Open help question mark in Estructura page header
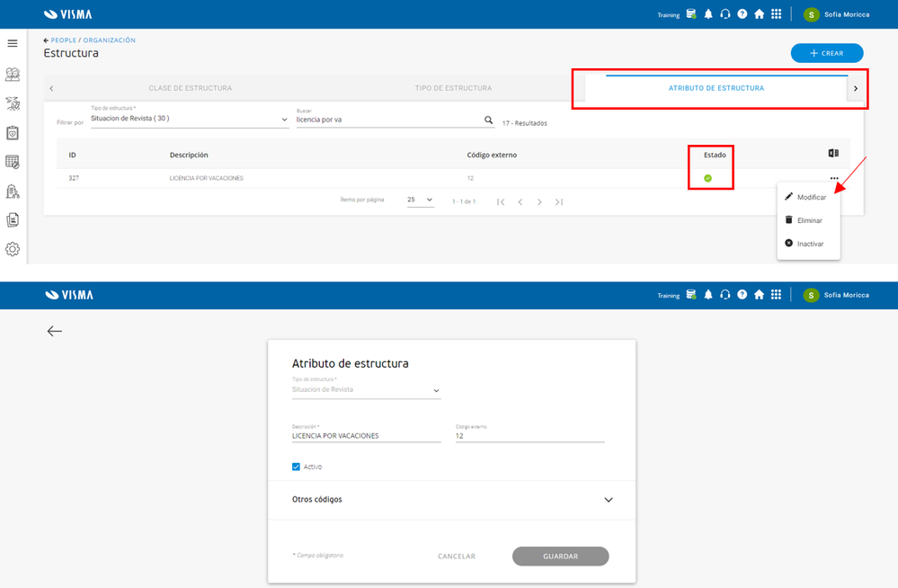 coord(742,13)
